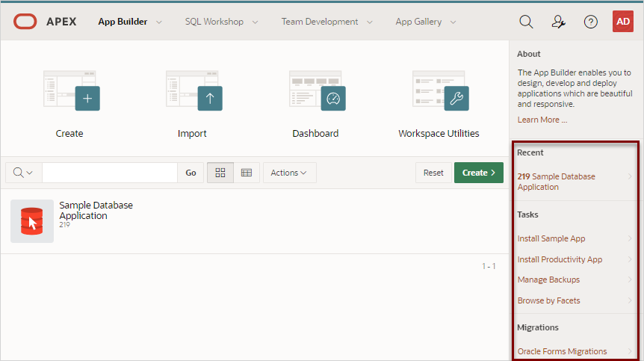This screenshot has height=361, width=644.
Task: Focus the application search text field
Action: (110, 173)
